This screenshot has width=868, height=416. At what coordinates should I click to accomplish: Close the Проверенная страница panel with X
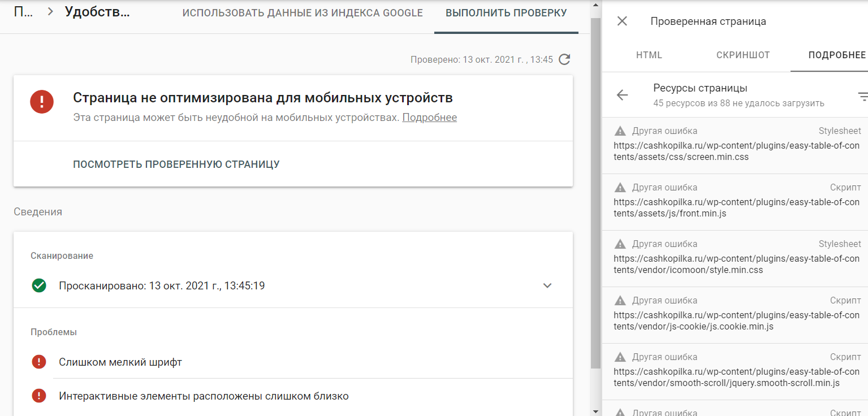(x=622, y=21)
